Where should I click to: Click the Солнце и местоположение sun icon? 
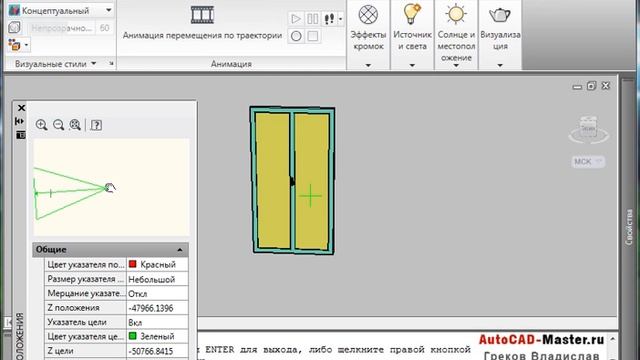(x=456, y=14)
